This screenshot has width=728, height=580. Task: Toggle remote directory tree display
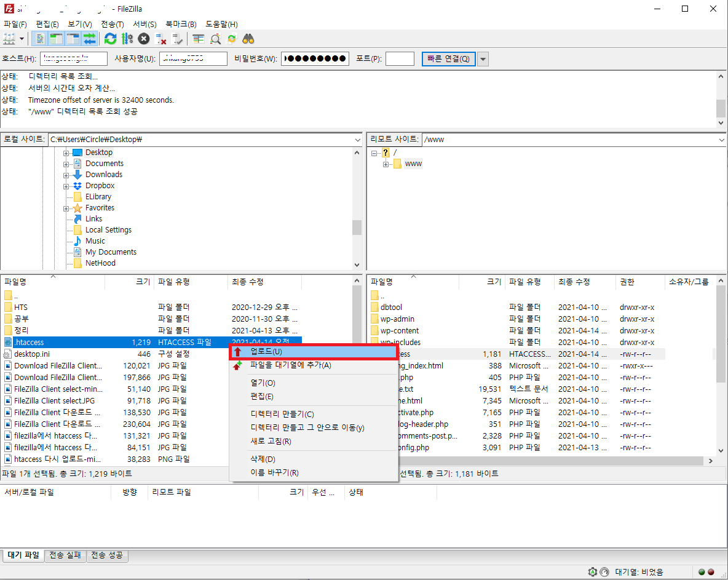tap(73, 39)
